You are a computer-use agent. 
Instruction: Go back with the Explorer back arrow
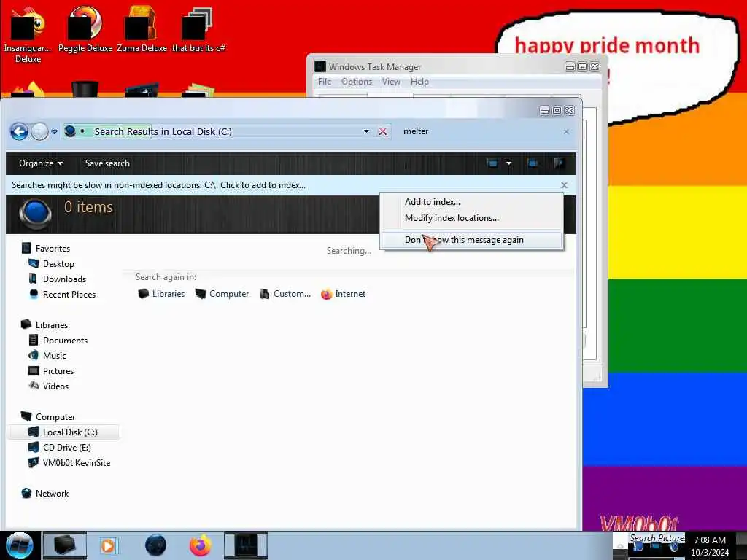(x=19, y=131)
